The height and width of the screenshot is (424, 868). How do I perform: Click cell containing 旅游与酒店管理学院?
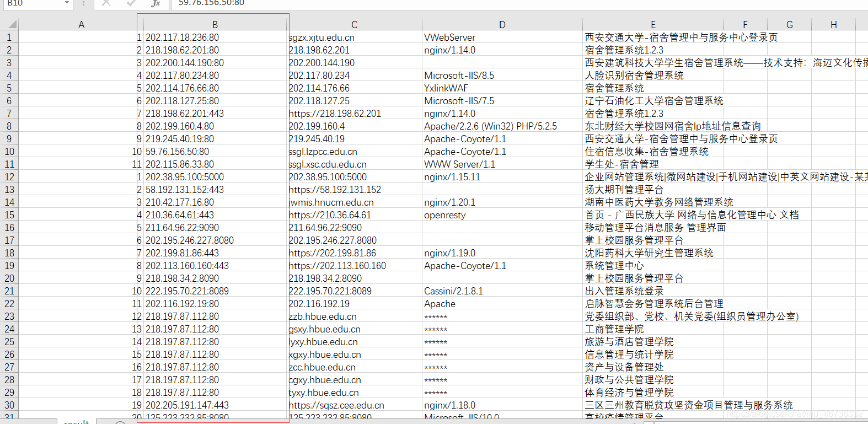653,342
